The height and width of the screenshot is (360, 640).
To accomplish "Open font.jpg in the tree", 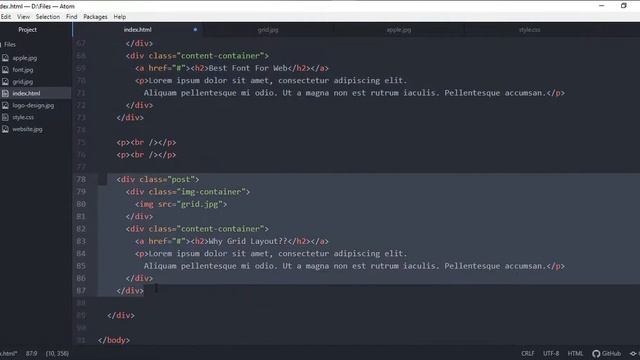I will (23, 70).
